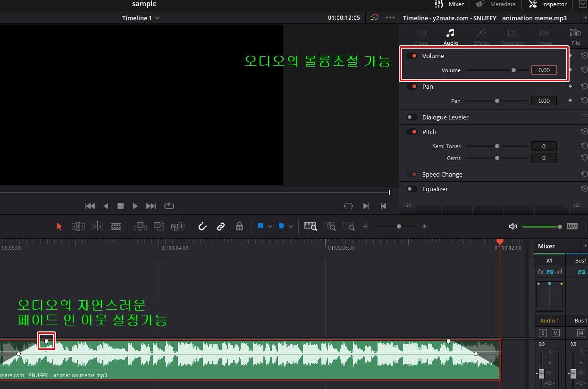Toggle the Position Lock icon
This screenshot has width=588, height=389.
pos(239,227)
